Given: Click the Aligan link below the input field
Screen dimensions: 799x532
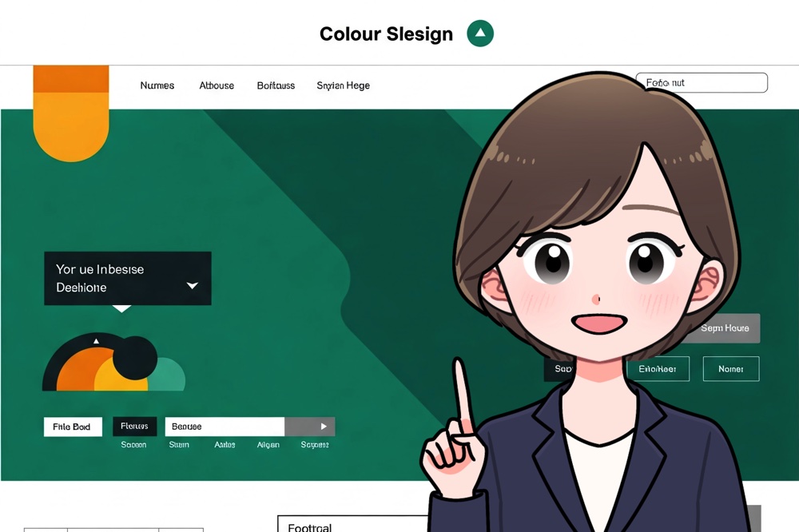Looking at the screenshot, I should pos(268,445).
